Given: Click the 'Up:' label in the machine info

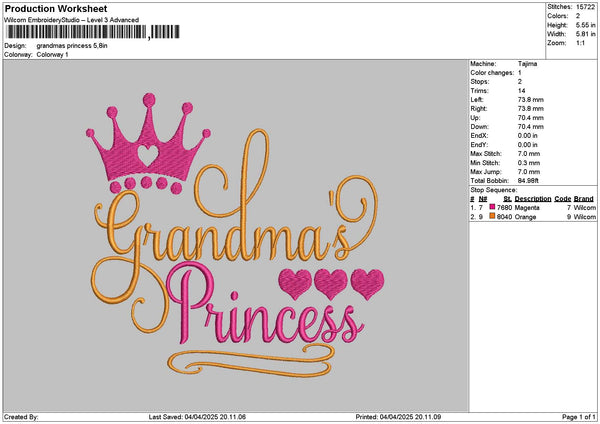Looking at the screenshot, I should 475,118.
